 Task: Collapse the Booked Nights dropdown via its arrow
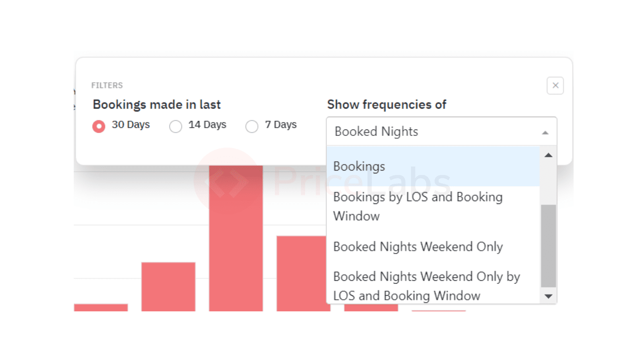coord(545,132)
